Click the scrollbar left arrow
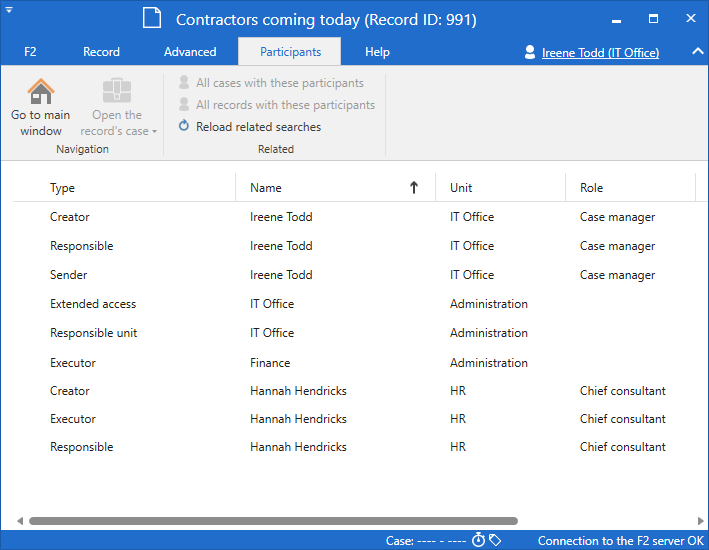The height and width of the screenshot is (550, 709). (20, 521)
